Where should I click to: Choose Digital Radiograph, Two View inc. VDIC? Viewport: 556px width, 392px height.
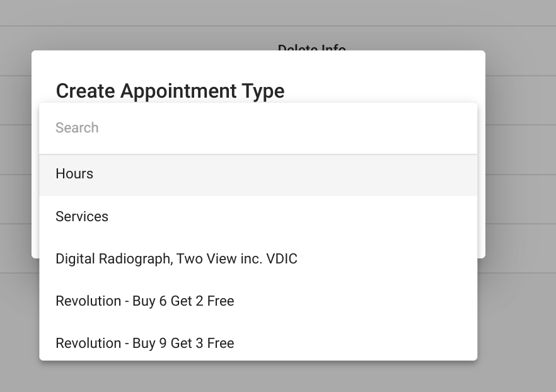tap(258, 259)
